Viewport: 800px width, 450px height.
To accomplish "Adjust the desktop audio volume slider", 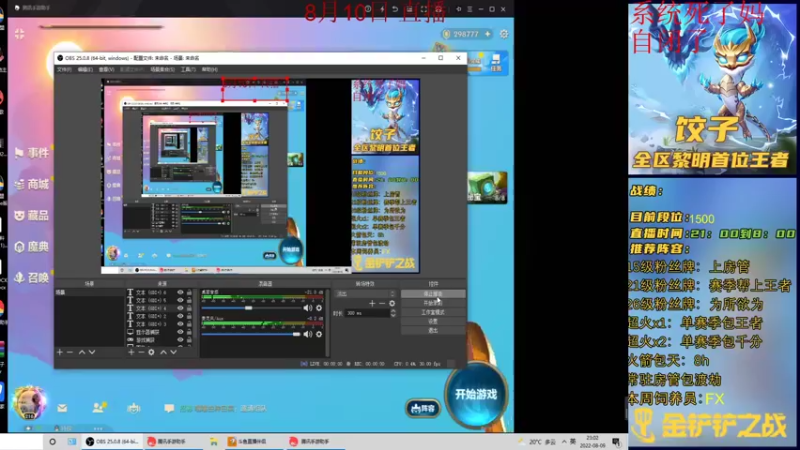I will click(251, 308).
